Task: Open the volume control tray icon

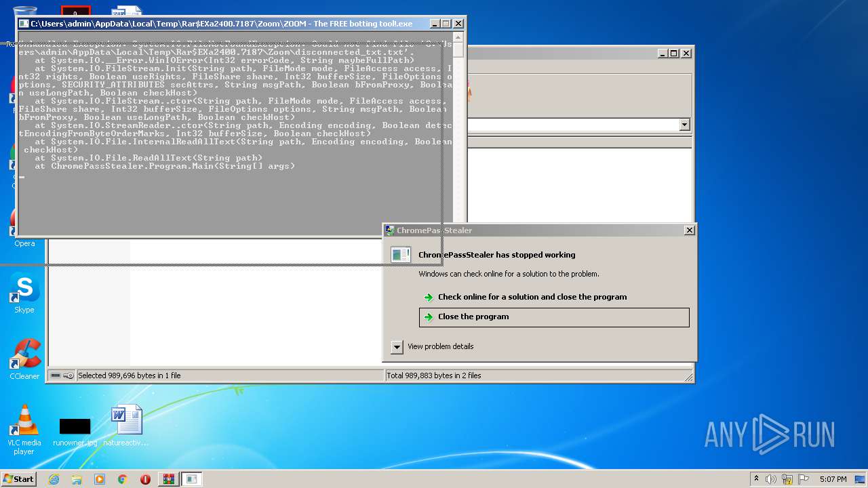Action: pyautogui.click(x=772, y=479)
